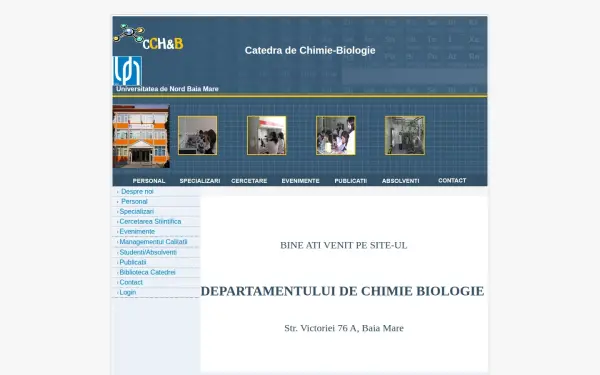Click the DEPARTAMENTULUI DE CHIMIE BIOLOGIE heading
Viewport: 600px width, 375px height.
point(342,291)
